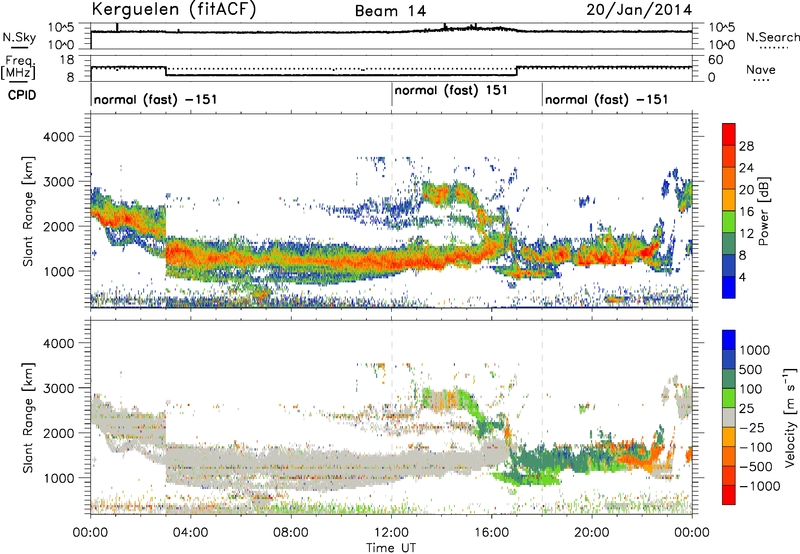Viewport: 800px width, 554px height.
Task: Click the '28' power scale value
Action: 746,146
